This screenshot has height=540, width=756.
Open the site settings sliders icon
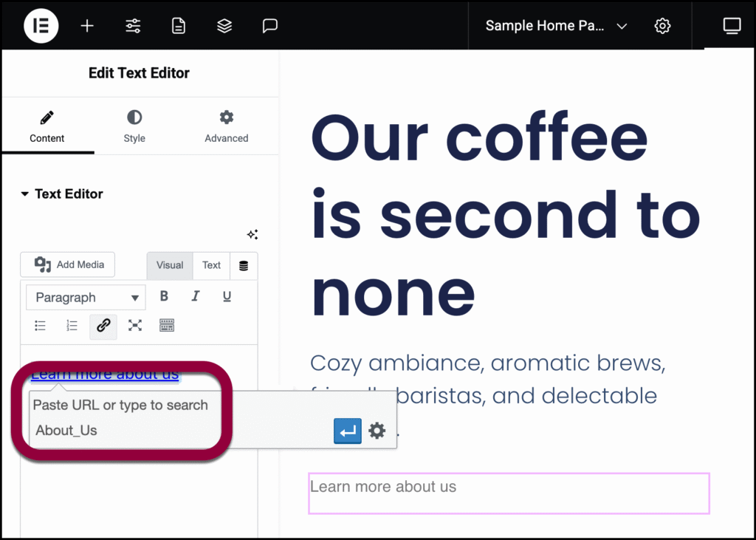pos(132,25)
